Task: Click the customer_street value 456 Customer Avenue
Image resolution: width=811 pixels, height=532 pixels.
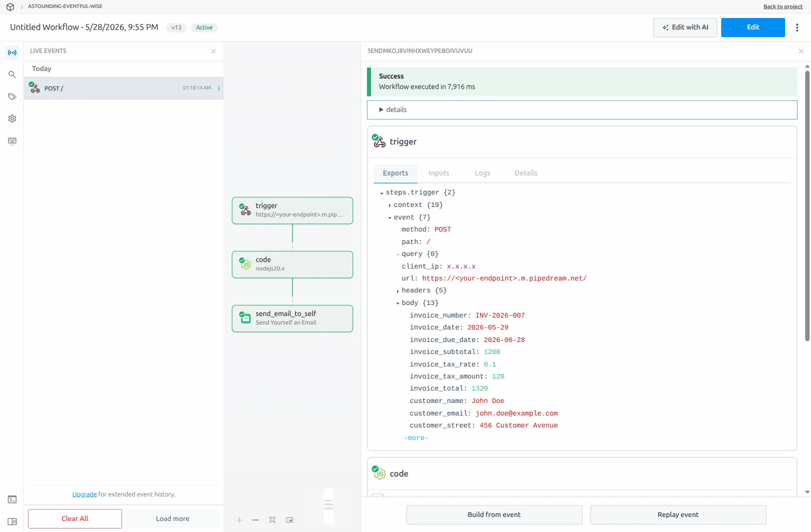Action: (x=518, y=425)
